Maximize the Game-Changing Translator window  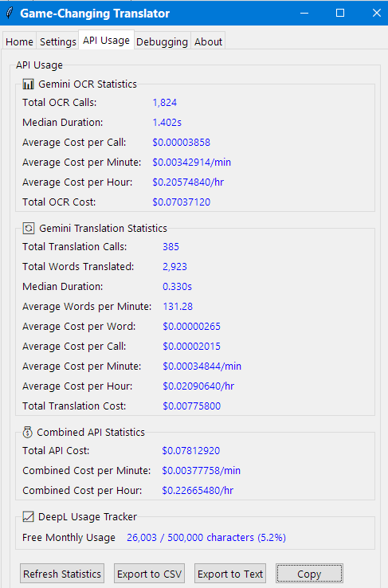340,13
